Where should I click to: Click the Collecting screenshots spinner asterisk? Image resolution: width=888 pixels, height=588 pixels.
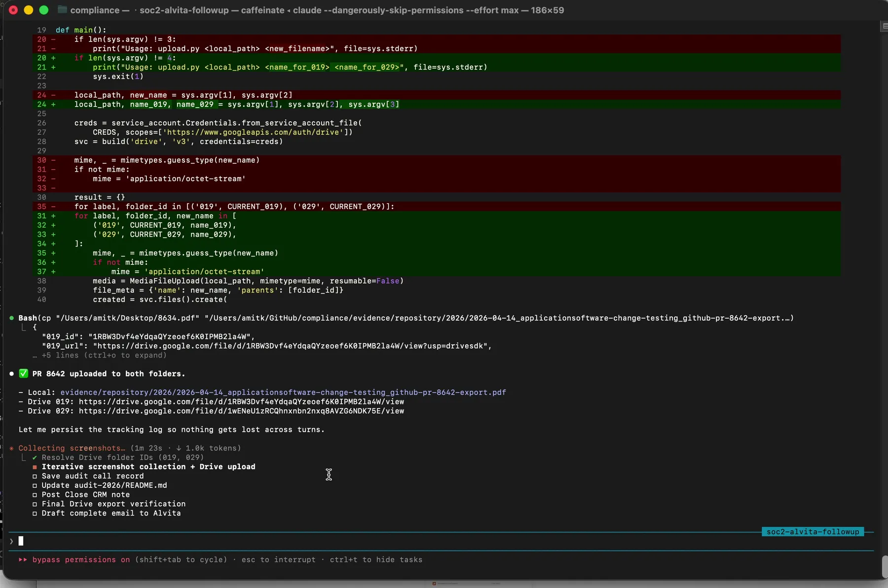pos(11,448)
